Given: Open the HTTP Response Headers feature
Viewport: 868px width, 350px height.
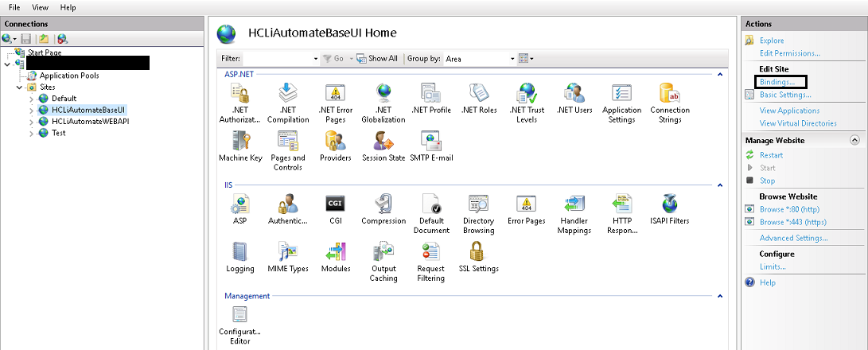Looking at the screenshot, I should (621, 214).
